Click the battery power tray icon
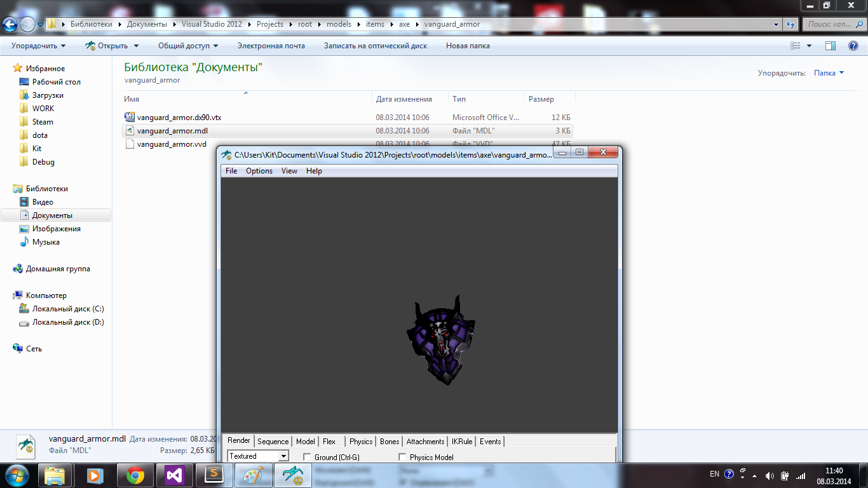The width and height of the screenshot is (868, 488). tap(785, 475)
